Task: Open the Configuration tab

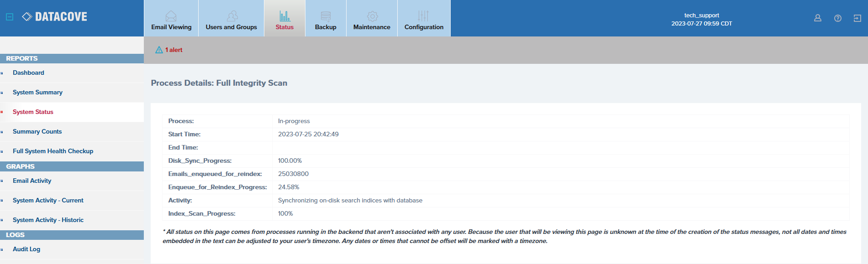Action: [x=424, y=19]
